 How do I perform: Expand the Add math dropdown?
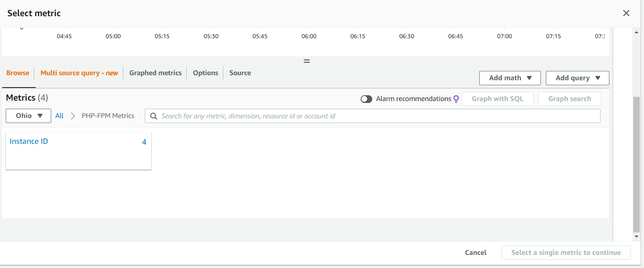(510, 78)
